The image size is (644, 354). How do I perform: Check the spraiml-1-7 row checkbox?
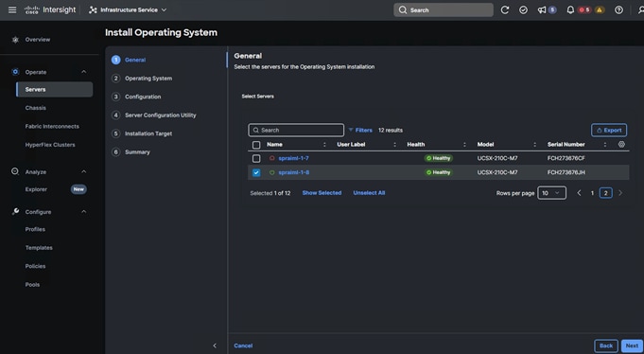coord(256,158)
